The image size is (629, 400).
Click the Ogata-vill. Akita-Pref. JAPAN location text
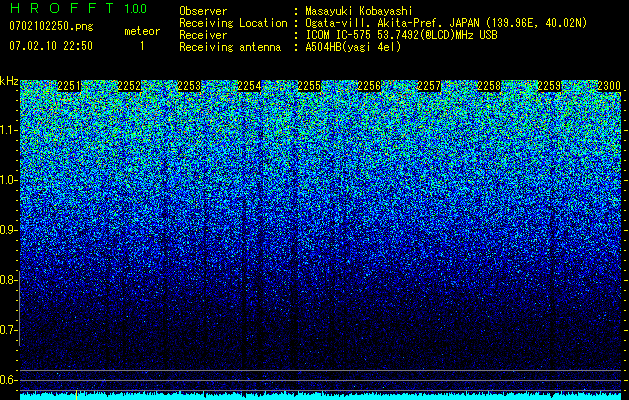[445, 23]
